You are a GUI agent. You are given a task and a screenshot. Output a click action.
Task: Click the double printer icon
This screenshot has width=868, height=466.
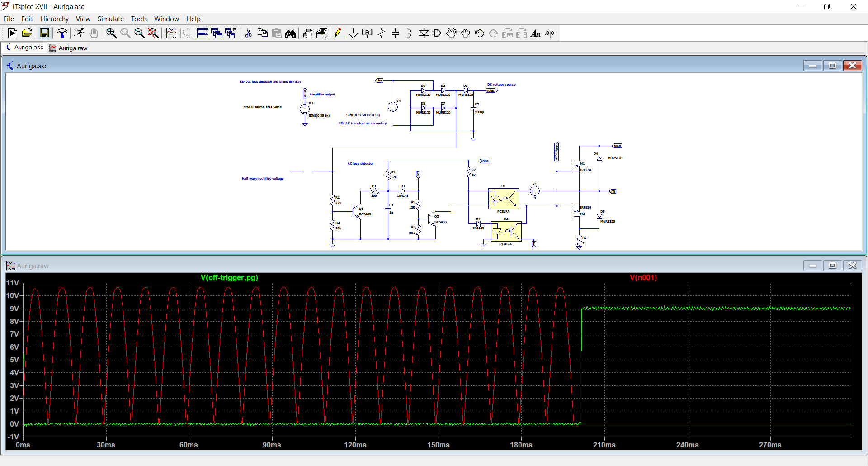tap(322, 33)
